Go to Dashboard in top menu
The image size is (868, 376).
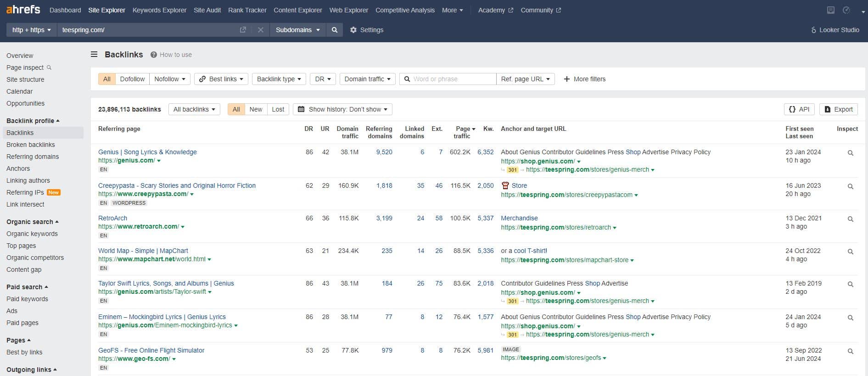[x=65, y=10]
